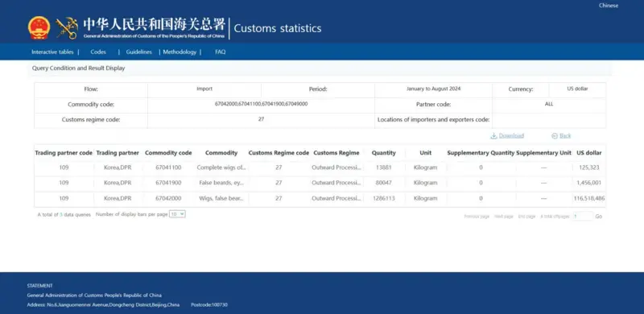Click the Quantity column header
The height and width of the screenshot is (314, 644).
click(x=384, y=153)
